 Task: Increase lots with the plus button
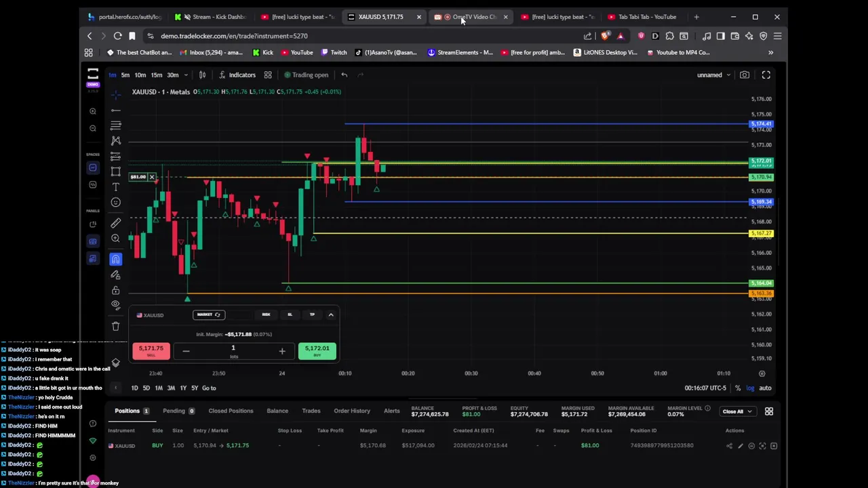point(282,351)
